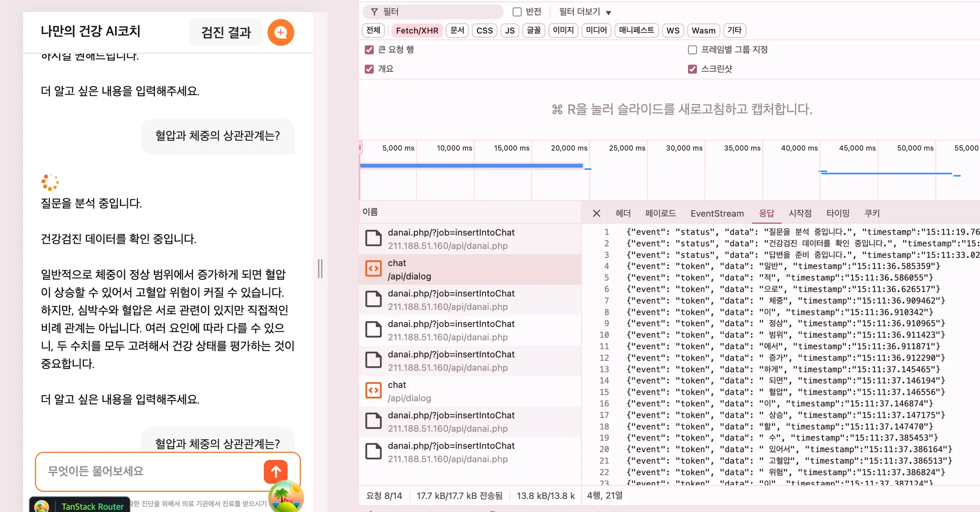Click the panel divider handle between panes
The image size is (980, 512).
[320, 268]
